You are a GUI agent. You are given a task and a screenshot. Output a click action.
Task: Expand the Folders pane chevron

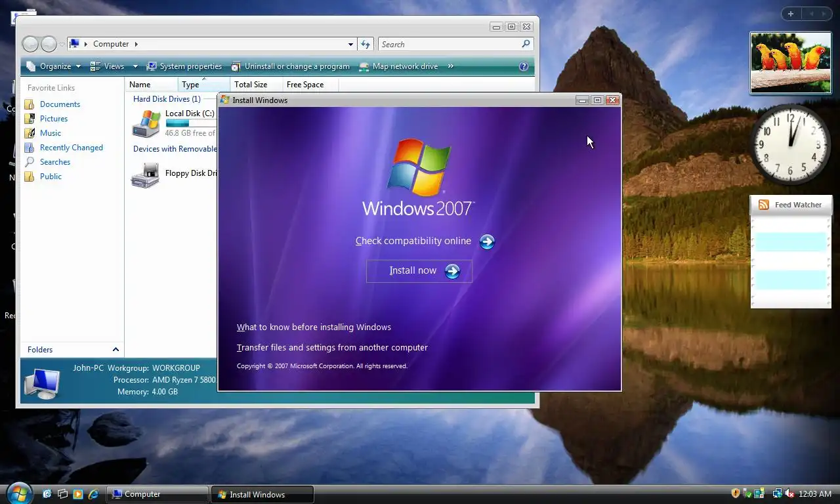tap(115, 350)
